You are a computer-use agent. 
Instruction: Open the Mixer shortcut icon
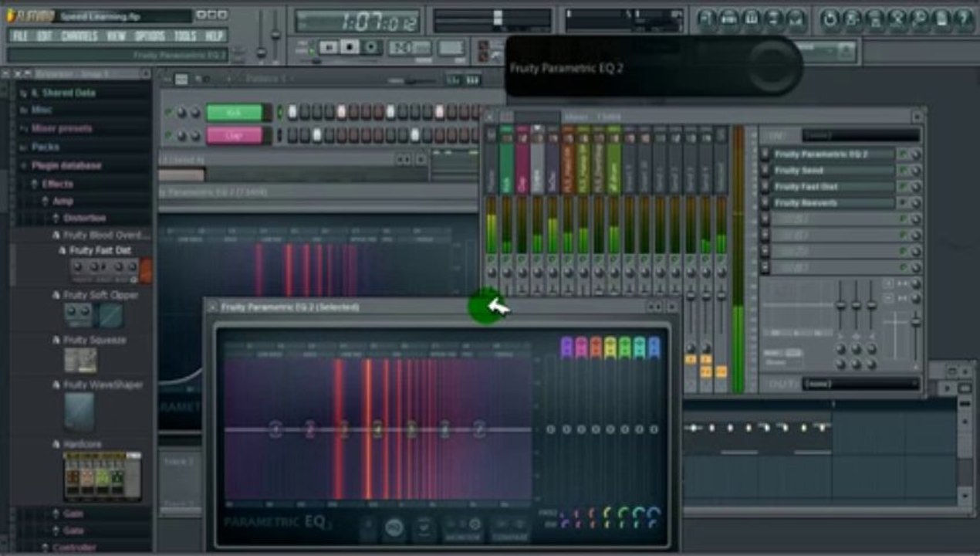tap(796, 19)
